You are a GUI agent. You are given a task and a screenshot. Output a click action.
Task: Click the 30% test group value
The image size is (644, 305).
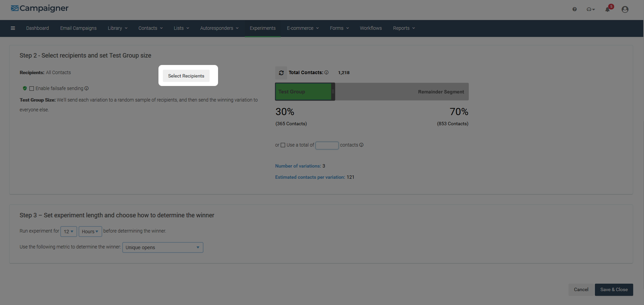[x=285, y=112]
